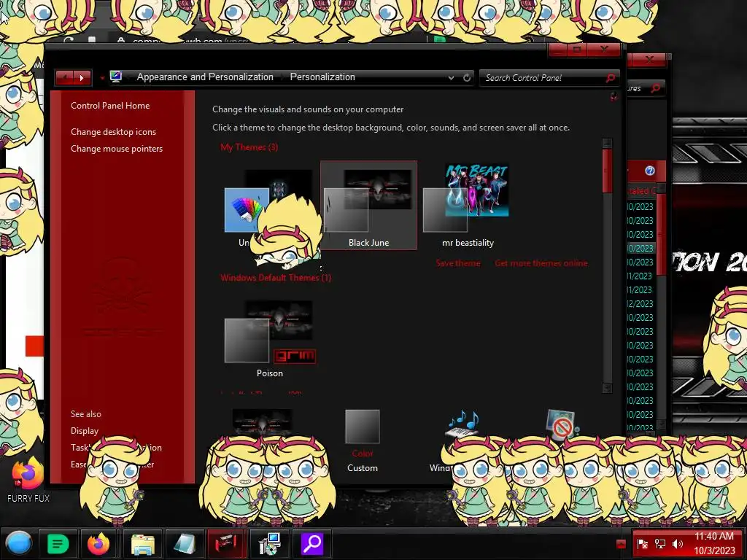This screenshot has height=560, width=747.
Task: Open the recent pages dropdown arrow
Action: coord(101,77)
